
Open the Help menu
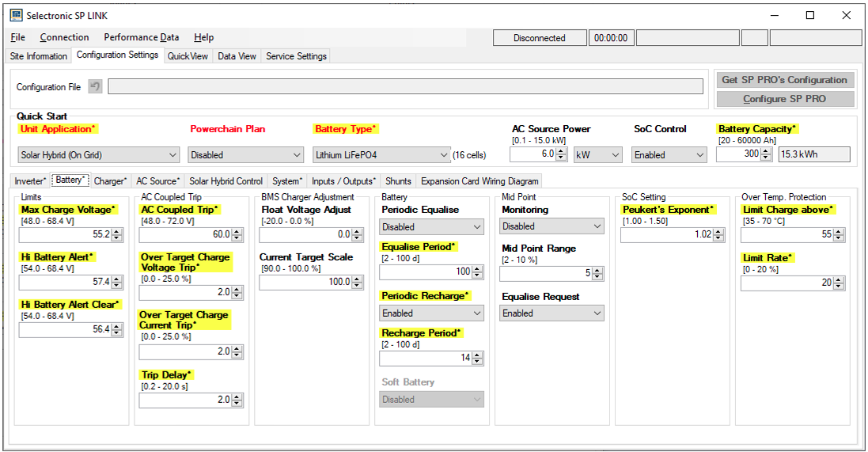tap(203, 37)
